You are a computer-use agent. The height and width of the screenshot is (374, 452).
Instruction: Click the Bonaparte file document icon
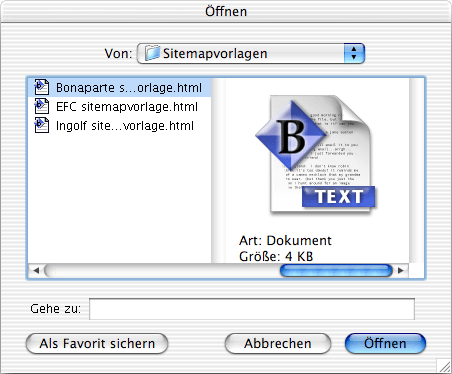tap(42, 87)
